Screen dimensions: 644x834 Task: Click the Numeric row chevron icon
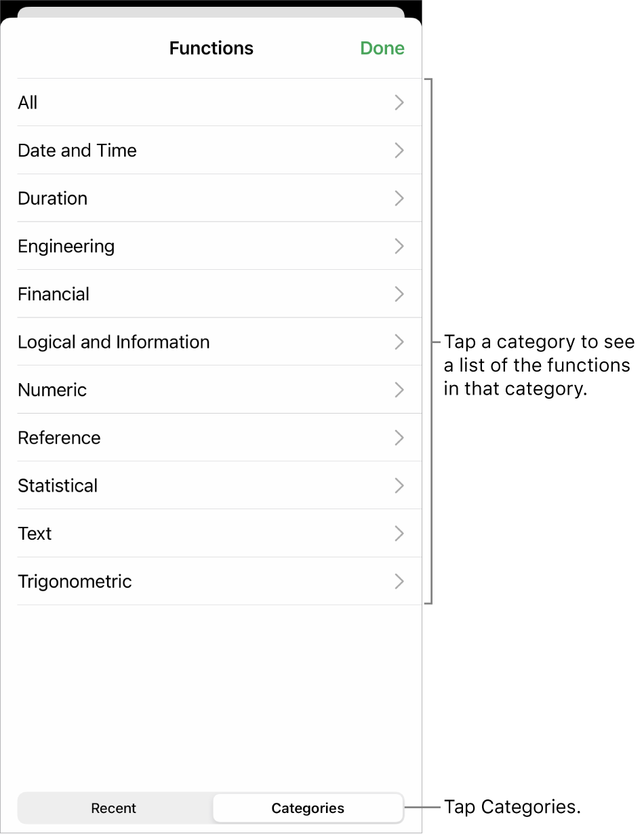click(x=399, y=390)
